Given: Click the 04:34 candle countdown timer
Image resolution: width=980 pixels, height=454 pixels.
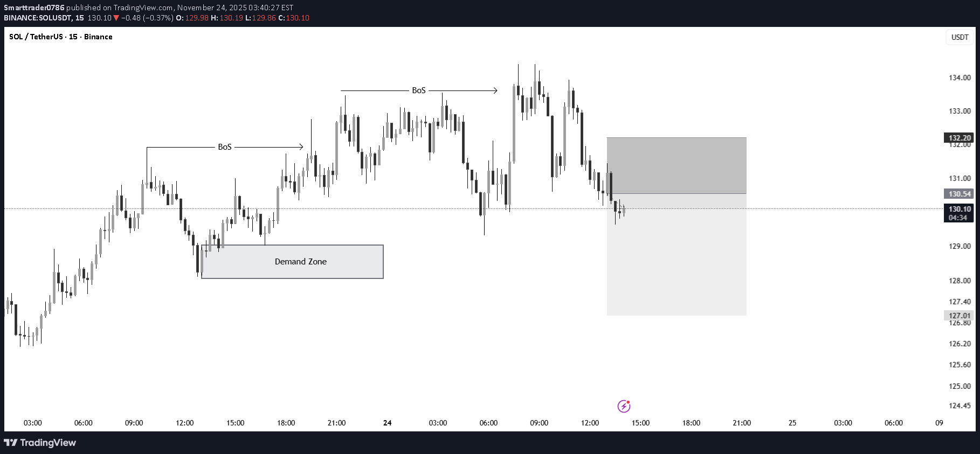Looking at the screenshot, I should 958,218.
